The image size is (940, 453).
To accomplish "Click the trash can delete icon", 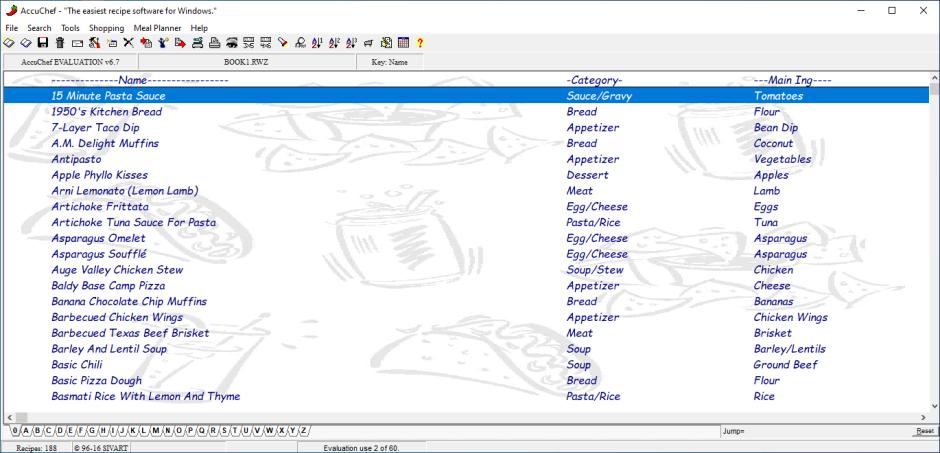I will coord(60,43).
